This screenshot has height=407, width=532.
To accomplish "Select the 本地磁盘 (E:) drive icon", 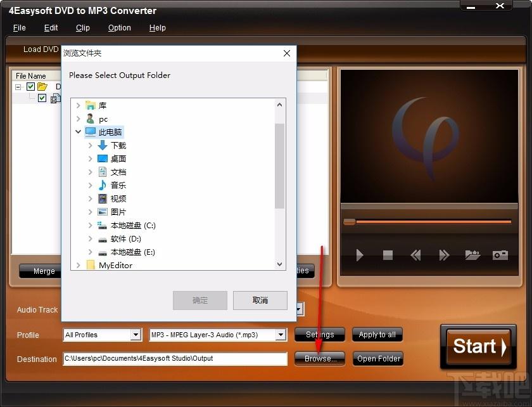I will 103,253.
